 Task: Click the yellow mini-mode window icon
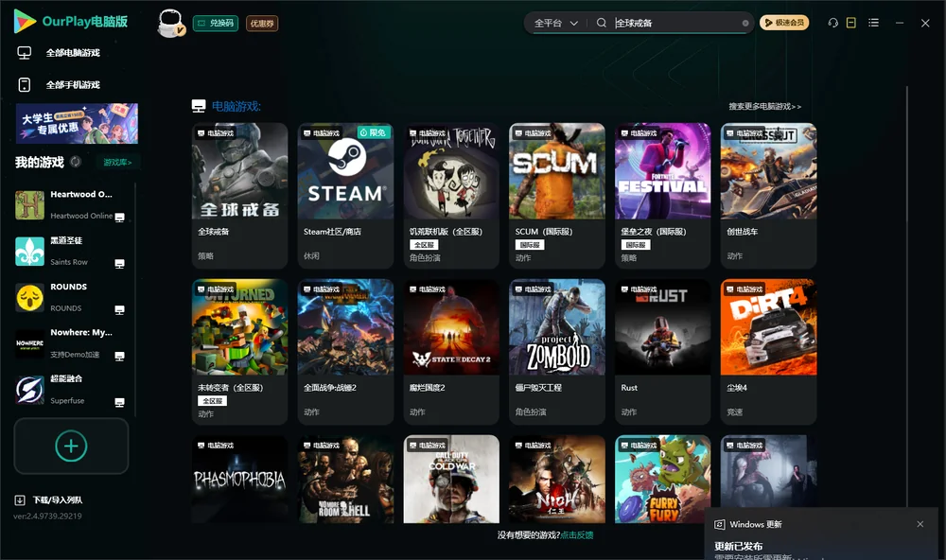coord(851,23)
